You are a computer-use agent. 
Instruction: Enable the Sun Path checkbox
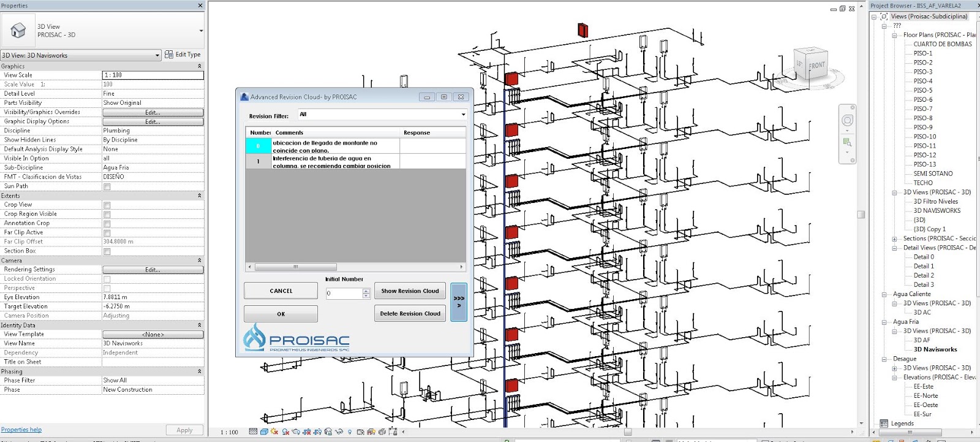107,186
